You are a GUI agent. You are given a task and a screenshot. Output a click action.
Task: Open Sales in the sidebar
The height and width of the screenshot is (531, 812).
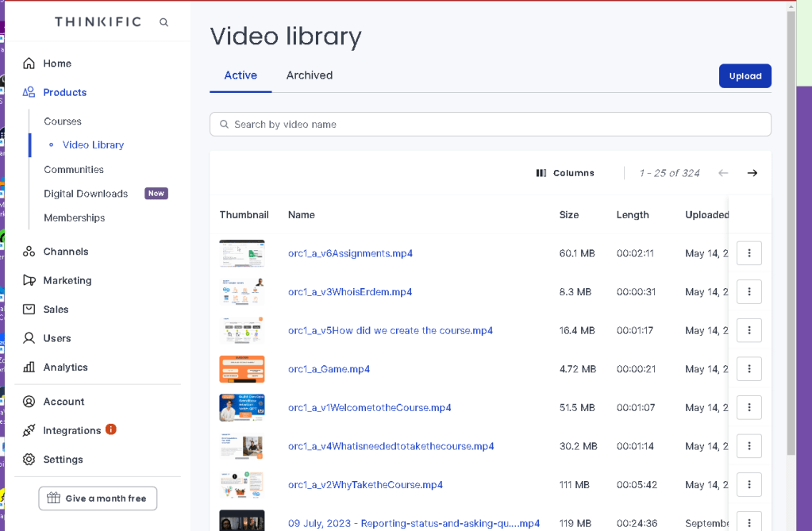(56, 310)
